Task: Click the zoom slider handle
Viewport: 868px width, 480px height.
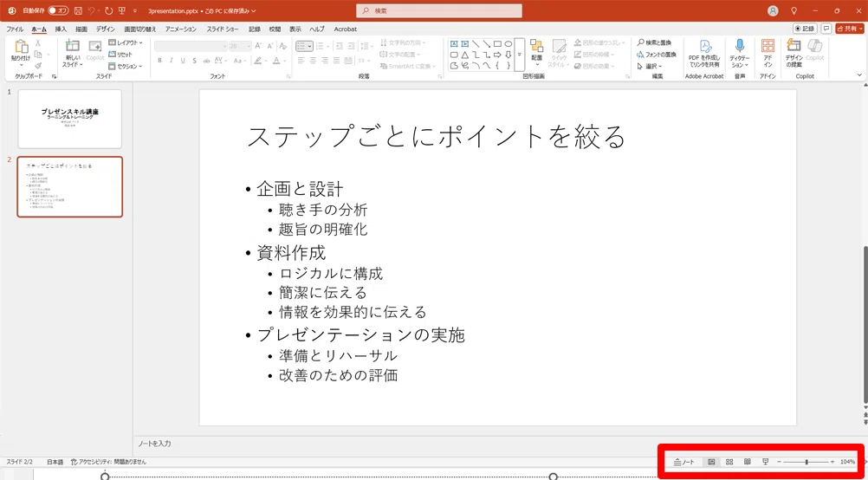Action: [x=806, y=462]
